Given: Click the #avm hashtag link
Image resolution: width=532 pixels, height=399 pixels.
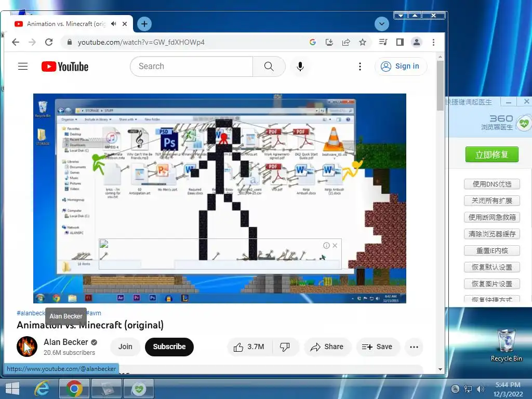Looking at the screenshot, I should [94, 313].
